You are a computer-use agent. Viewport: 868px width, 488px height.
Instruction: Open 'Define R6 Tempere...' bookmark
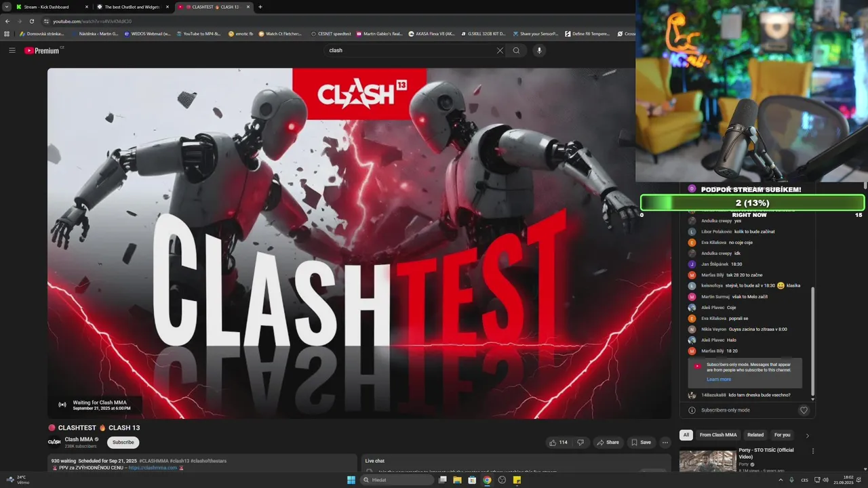point(587,33)
